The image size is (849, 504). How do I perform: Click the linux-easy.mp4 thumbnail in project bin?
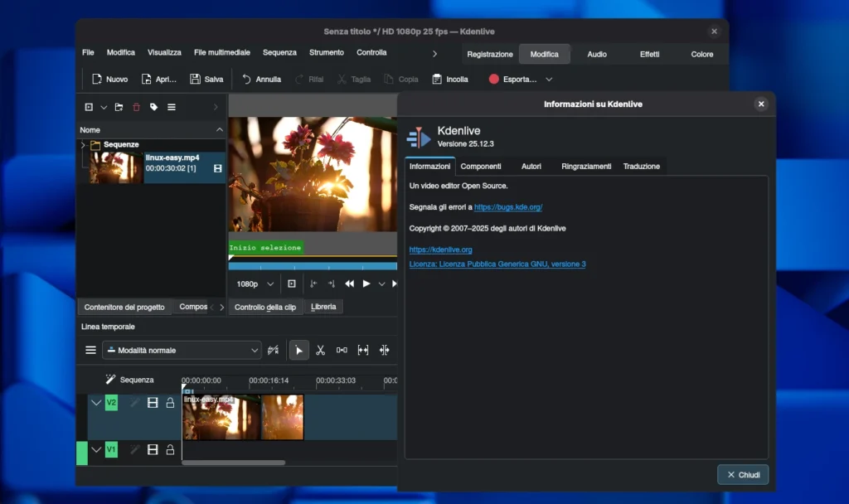(x=115, y=167)
